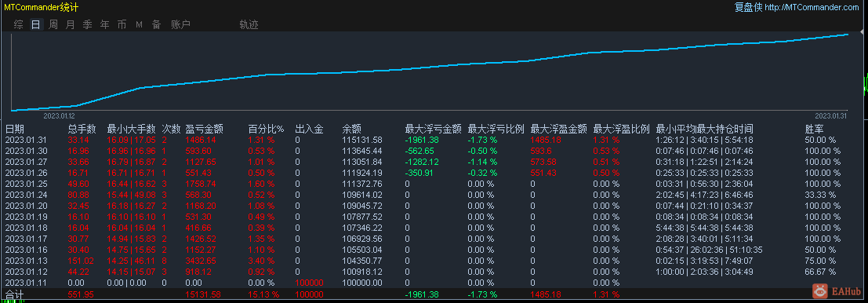Click the balance value 115131.58
This screenshot has width=868, height=303.
(x=362, y=141)
